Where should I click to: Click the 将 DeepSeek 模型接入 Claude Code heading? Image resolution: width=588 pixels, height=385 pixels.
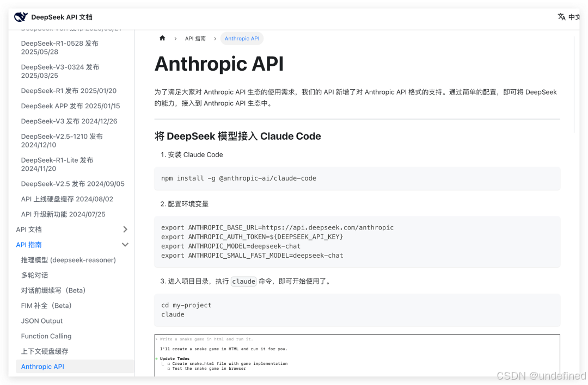pos(238,136)
